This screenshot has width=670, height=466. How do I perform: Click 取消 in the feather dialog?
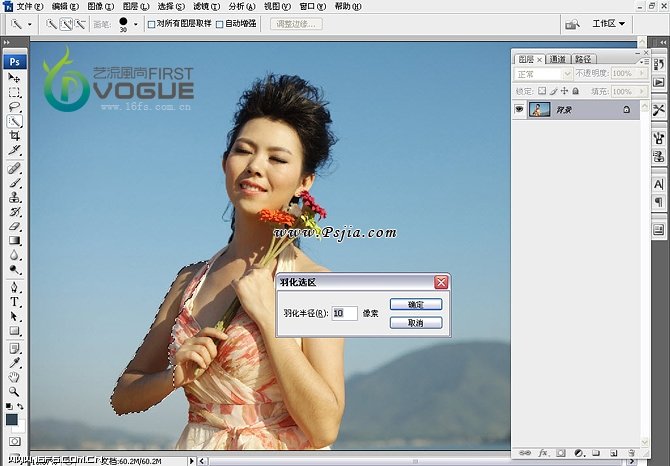tap(416, 323)
